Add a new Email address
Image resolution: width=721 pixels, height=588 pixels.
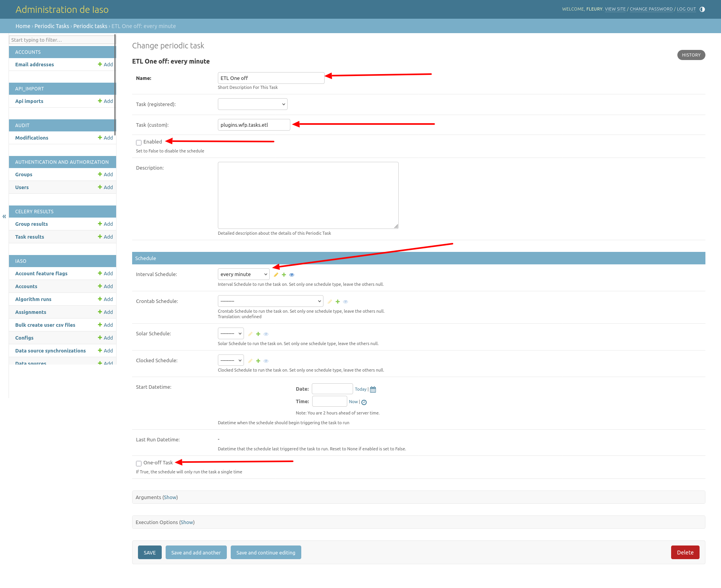tap(105, 64)
